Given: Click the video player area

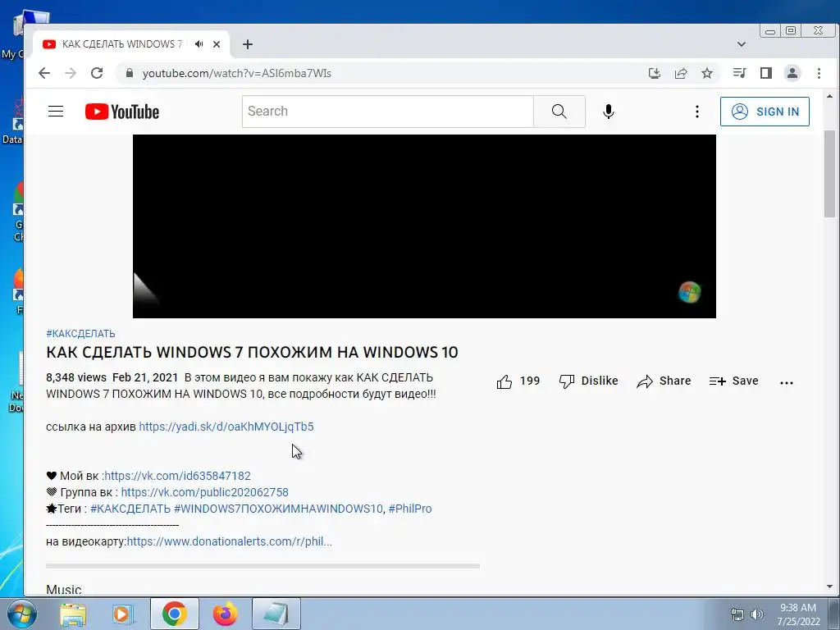Looking at the screenshot, I should point(424,226).
